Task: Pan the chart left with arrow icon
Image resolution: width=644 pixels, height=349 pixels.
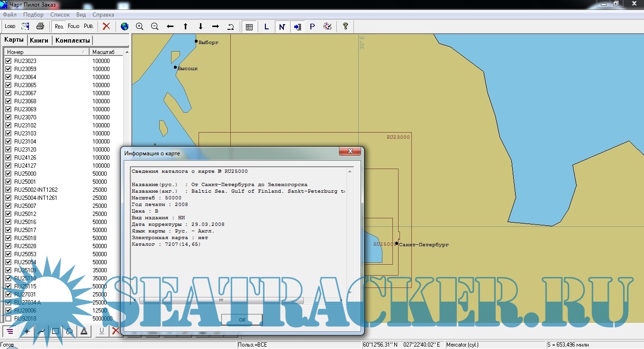Action: point(170,27)
